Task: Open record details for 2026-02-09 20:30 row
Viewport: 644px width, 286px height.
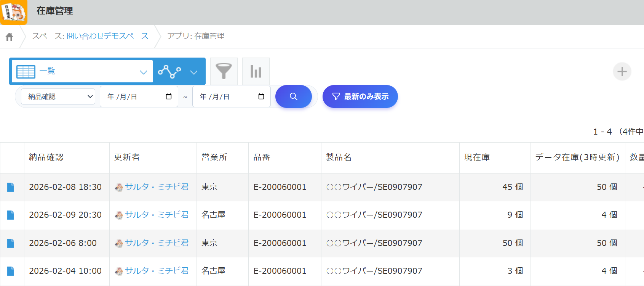Action: [x=11, y=215]
